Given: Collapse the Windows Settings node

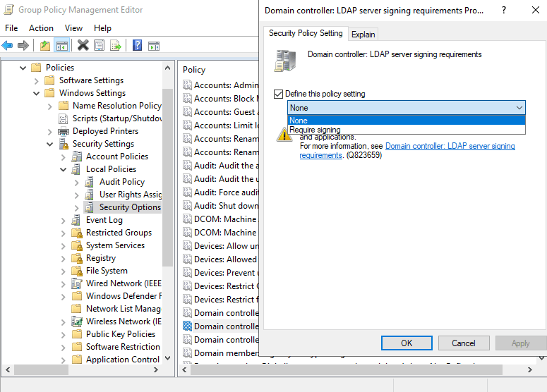Looking at the screenshot, I should coord(36,93).
